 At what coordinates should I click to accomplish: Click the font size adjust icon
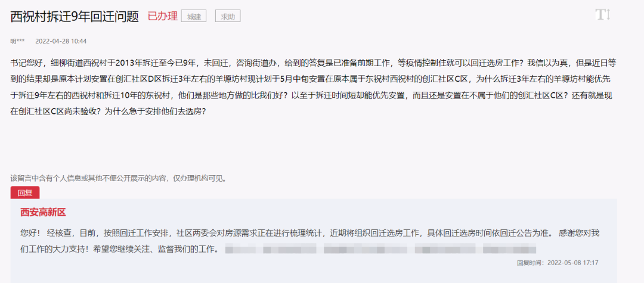(x=602, y=15)
